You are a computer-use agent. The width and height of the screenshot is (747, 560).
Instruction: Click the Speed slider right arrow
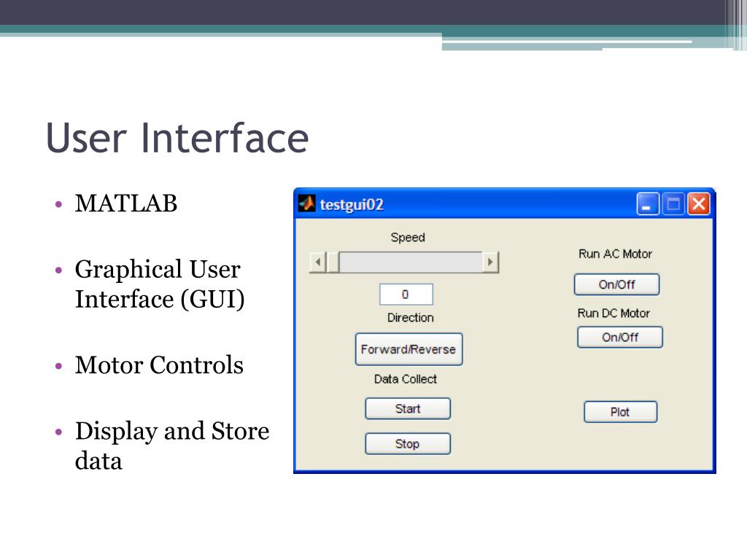490,262
